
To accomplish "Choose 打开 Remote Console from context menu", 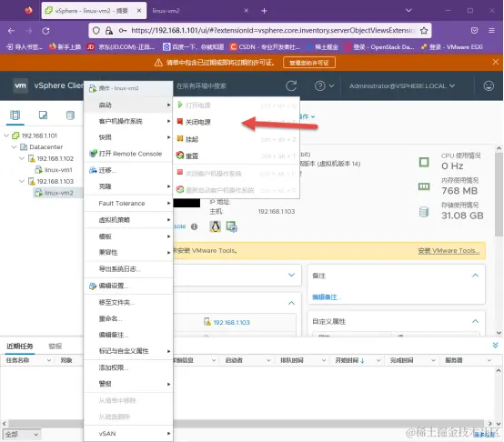I will coord(128,154).
